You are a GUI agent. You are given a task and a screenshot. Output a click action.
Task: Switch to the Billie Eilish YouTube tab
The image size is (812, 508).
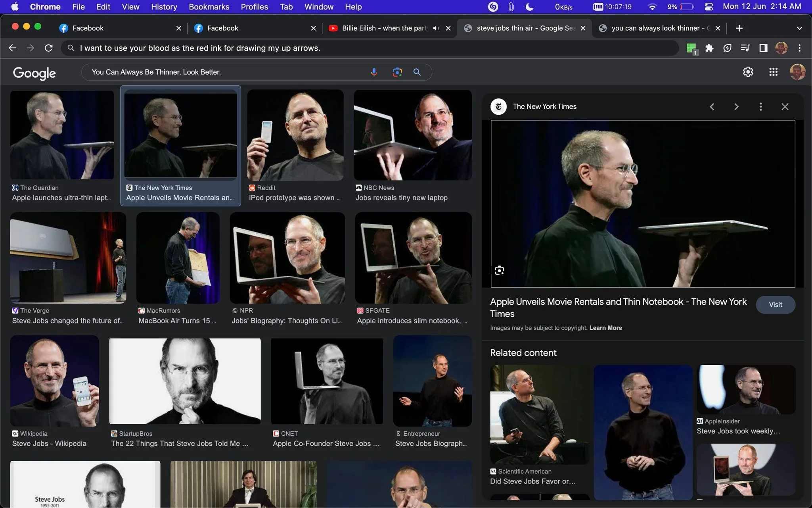[385, 28]
